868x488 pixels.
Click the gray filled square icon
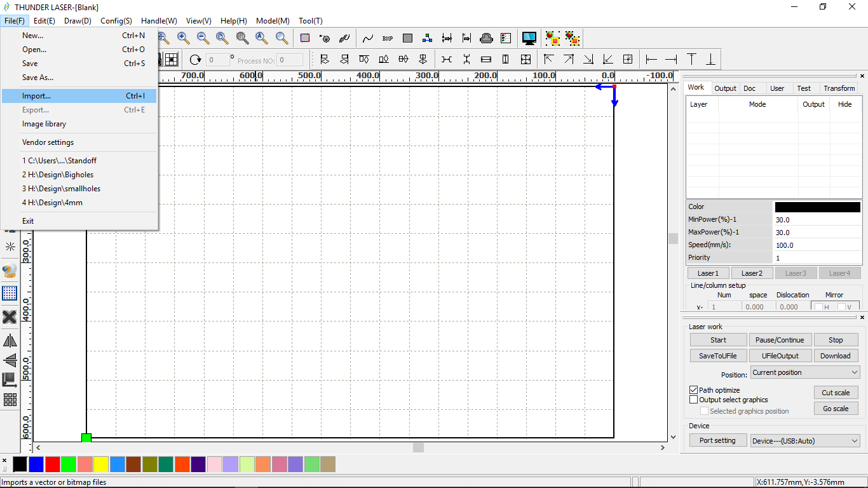pyautogui.click(x=407, y=38)
